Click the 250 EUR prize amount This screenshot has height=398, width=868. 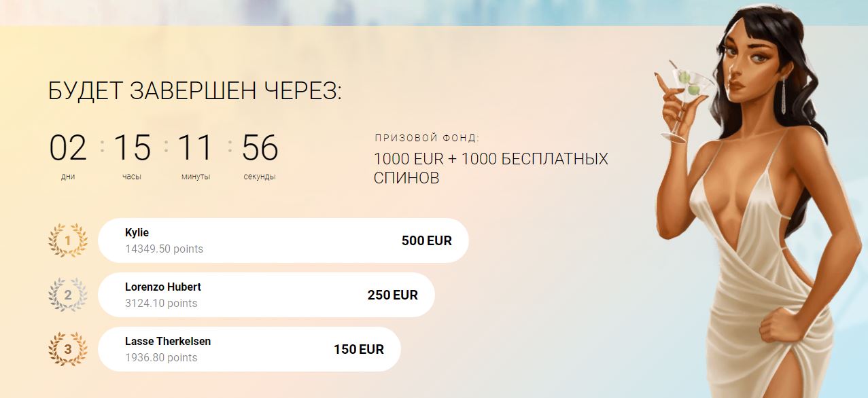393,295
